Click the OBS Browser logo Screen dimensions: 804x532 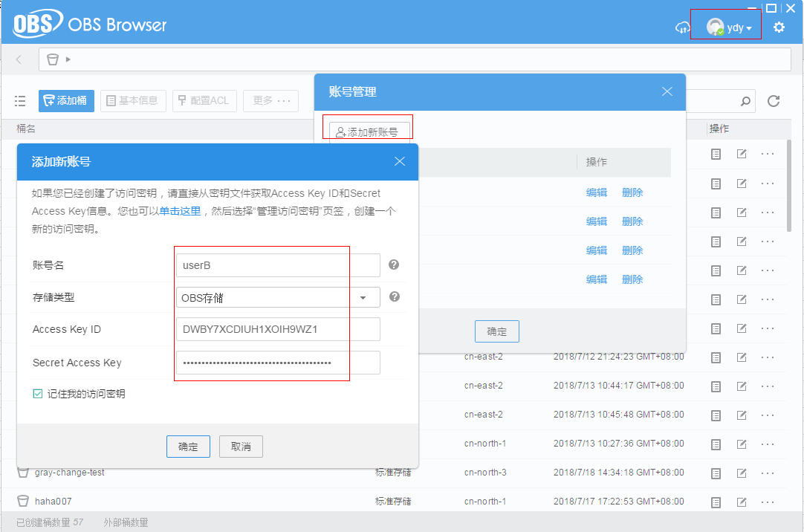(90, 24)
